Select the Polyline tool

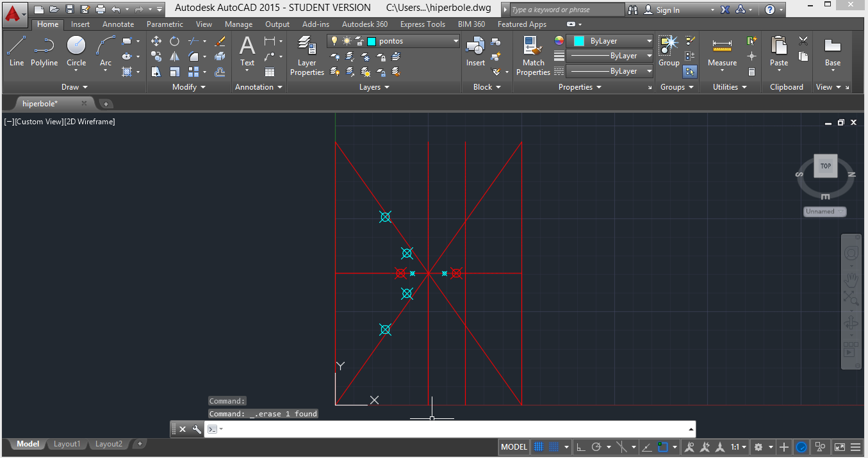pos(44,51)
